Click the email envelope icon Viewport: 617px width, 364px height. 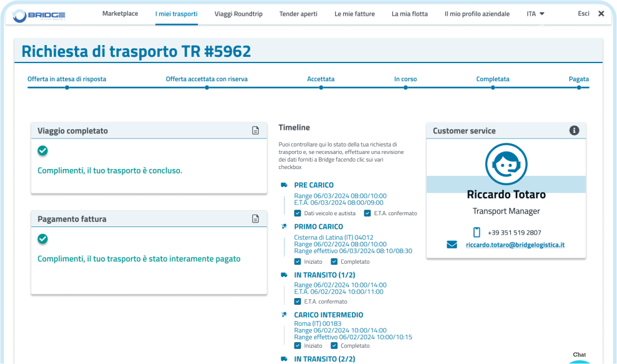click(452, 245)
